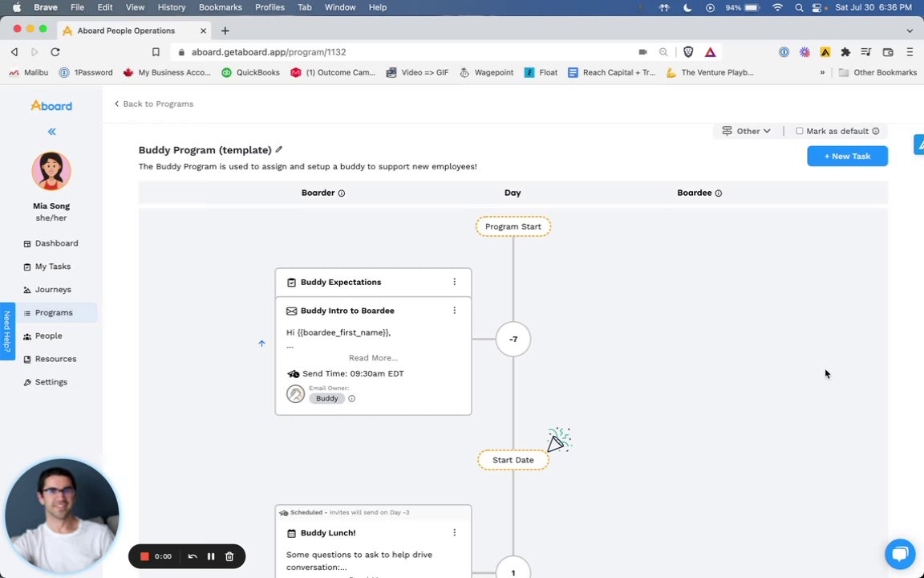
Task: Click the pencil icon beside Buddy Program title
Action: click(x=279, y=150)
